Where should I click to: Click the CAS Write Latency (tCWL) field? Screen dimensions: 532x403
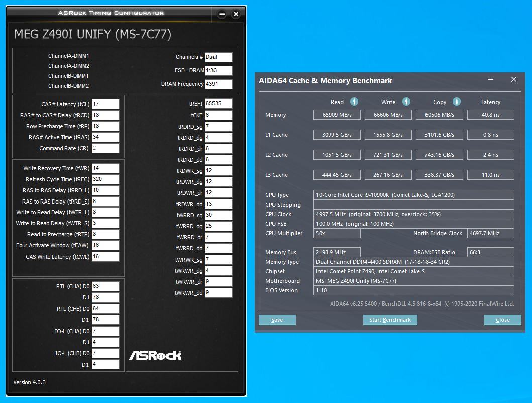coord(105,257)
